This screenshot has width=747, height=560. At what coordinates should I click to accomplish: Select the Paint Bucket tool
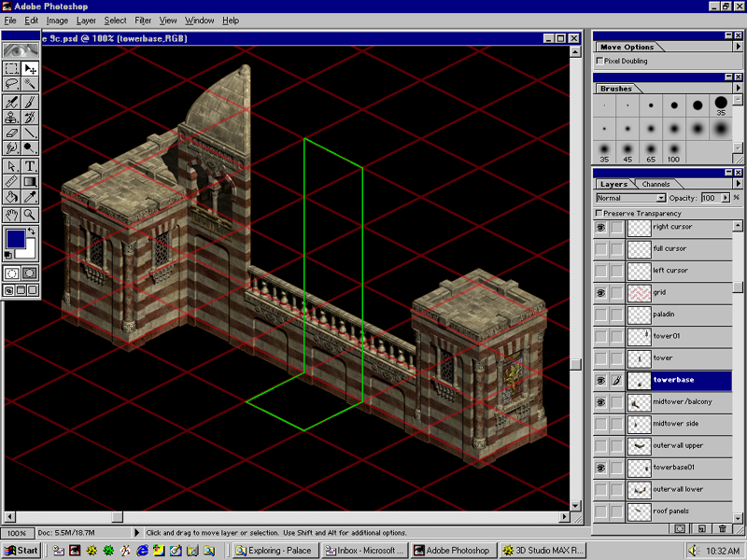point(11,196)
